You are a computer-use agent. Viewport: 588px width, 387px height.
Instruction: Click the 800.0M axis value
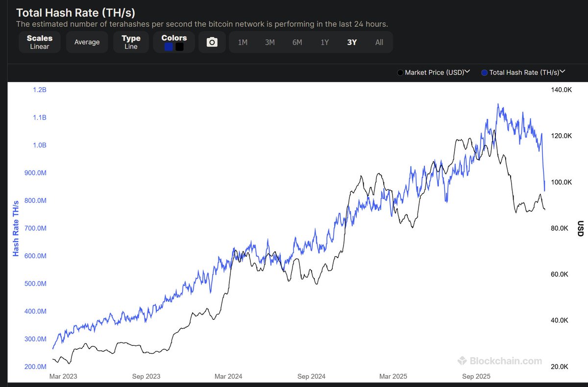(x=35, y=201)
